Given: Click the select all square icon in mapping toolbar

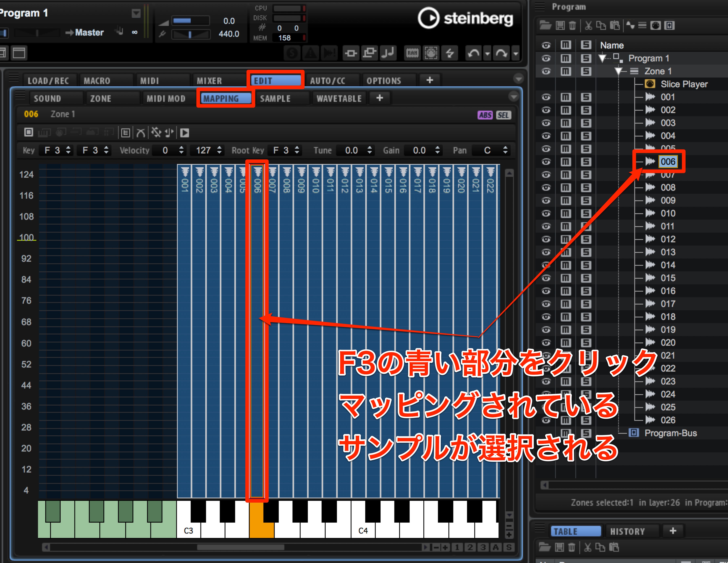Looking at the screenshot, I should 29,132.
